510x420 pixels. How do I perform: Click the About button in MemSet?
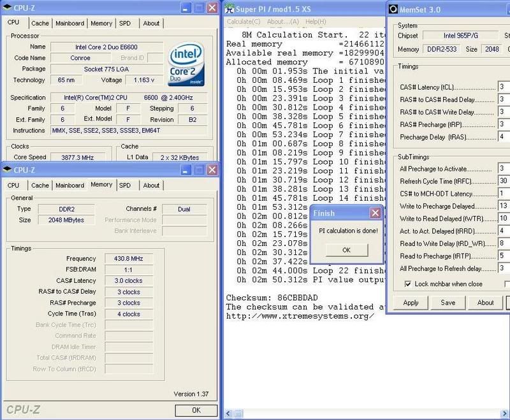coord(485,303)
